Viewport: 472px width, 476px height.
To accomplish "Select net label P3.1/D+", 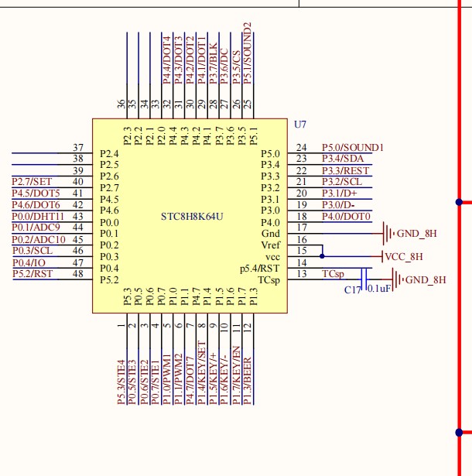I will (x=340, y=193).
